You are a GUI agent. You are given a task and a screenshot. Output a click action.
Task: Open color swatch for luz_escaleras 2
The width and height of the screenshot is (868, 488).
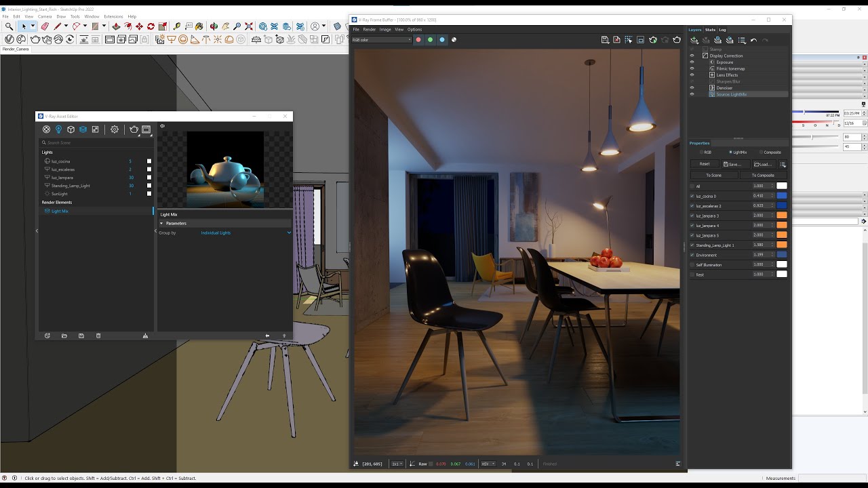(782, 205)
